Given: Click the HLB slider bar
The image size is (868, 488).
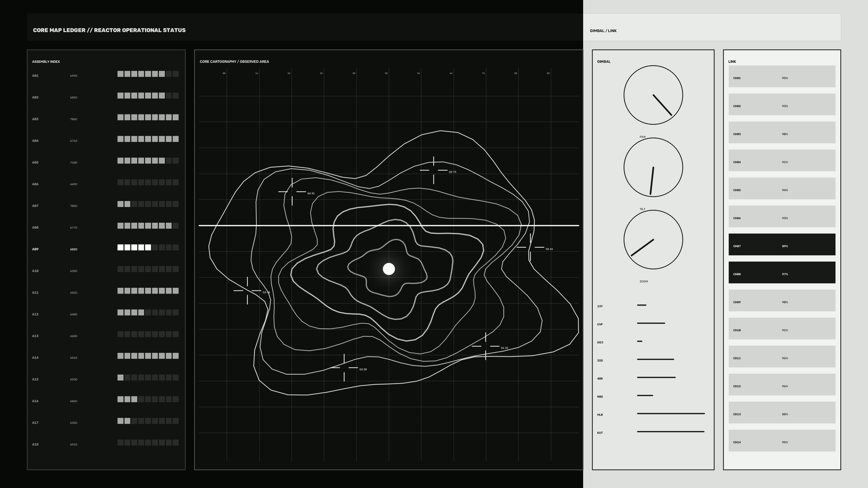Looking at the screenshot, I should [670, 414].
